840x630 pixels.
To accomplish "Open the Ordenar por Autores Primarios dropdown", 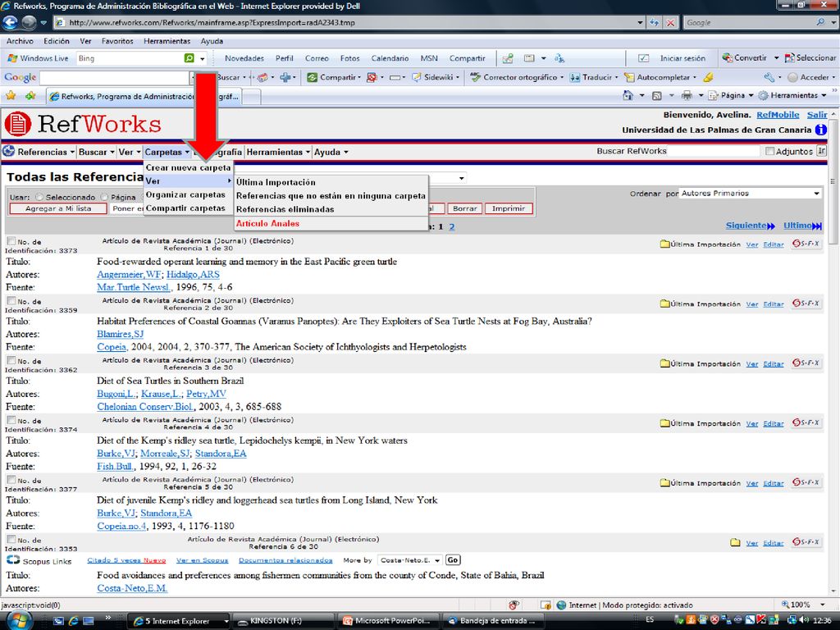I will (x=751, y=193).
